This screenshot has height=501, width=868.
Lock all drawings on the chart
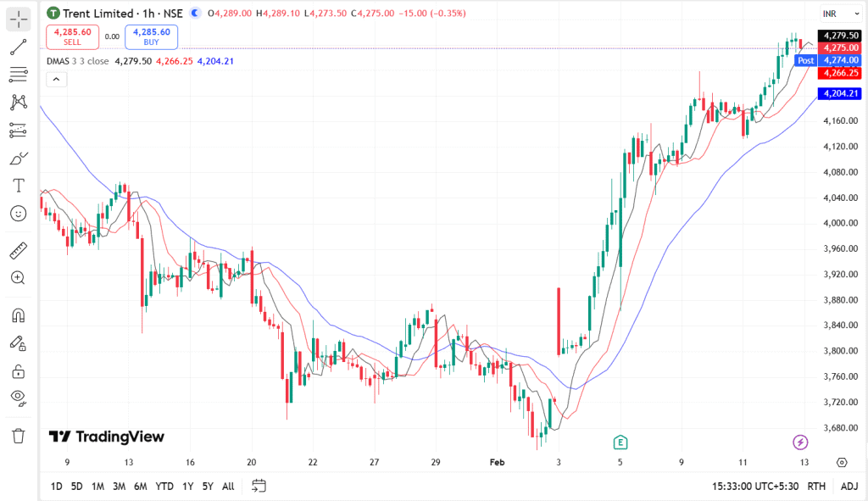click(x=17, y=370)
